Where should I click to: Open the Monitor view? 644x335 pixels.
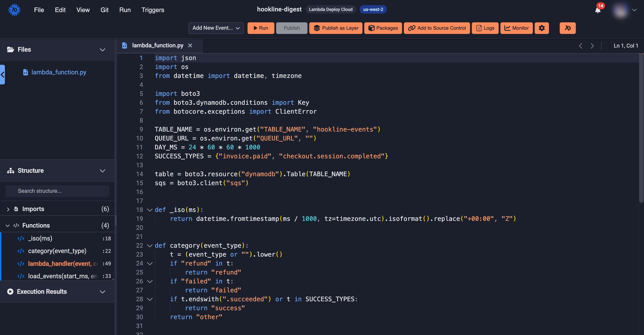[517, 28]
